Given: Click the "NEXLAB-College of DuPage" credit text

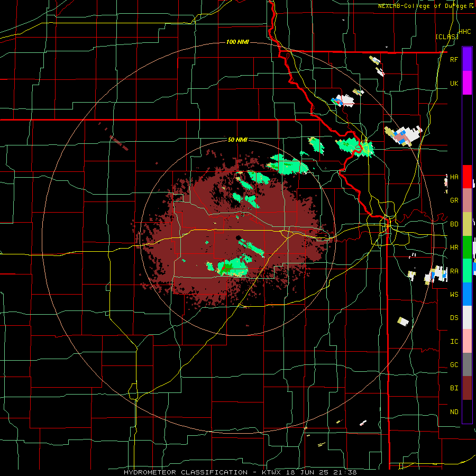Looking at the screenshot, I should [423, 6].
